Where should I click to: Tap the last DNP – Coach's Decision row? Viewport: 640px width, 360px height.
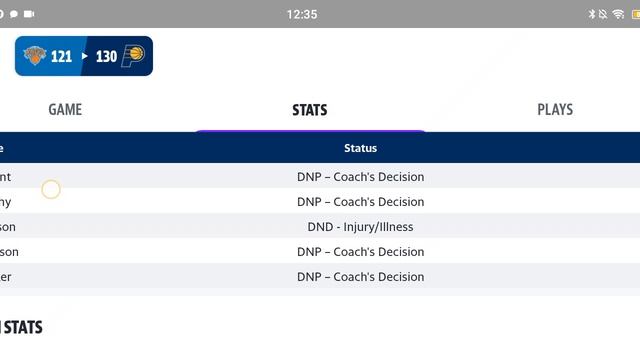click(x=320, y=276)
